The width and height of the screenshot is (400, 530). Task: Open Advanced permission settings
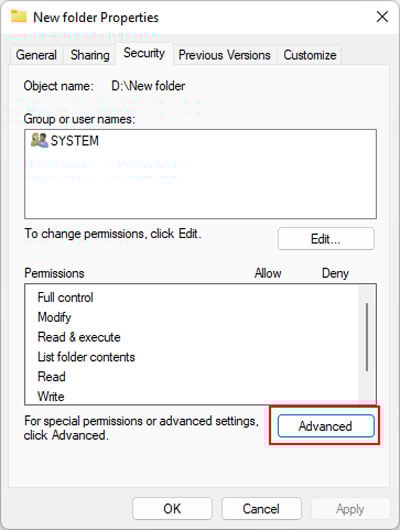coord(326,426)
